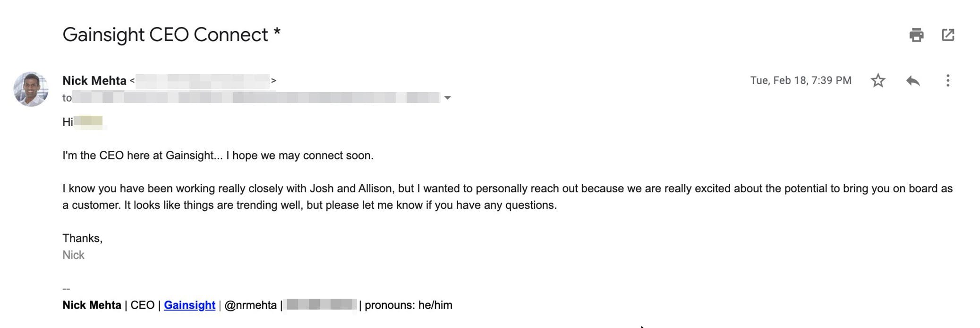Image resolution: width=980 pixels, height=328 pixels.
Task: Click the 'pronouns: he/him' text
Action: click(x=409, y=305)
